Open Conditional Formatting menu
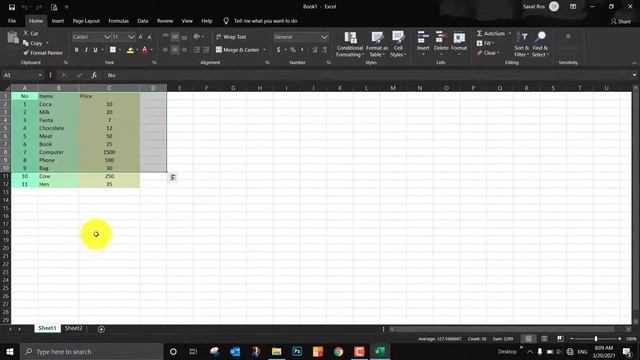Screen dimensions: 640x360 pyautogui.click(x=350, y=44)
